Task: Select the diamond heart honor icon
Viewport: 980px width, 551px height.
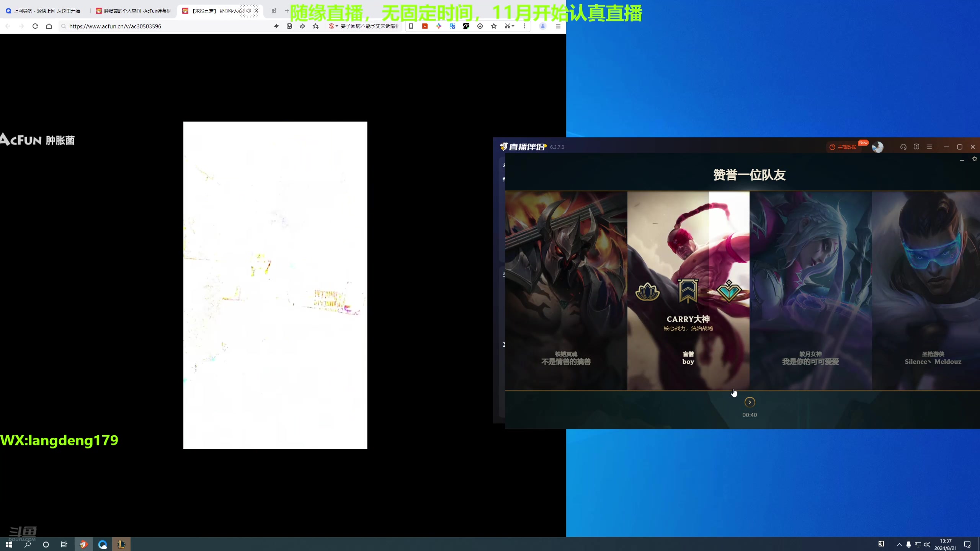Action: [x=729, y=292]
